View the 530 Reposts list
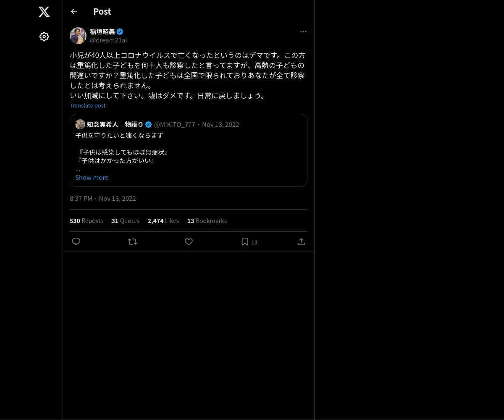The height and width of the screenshot is (420, 504). point(86,220)
